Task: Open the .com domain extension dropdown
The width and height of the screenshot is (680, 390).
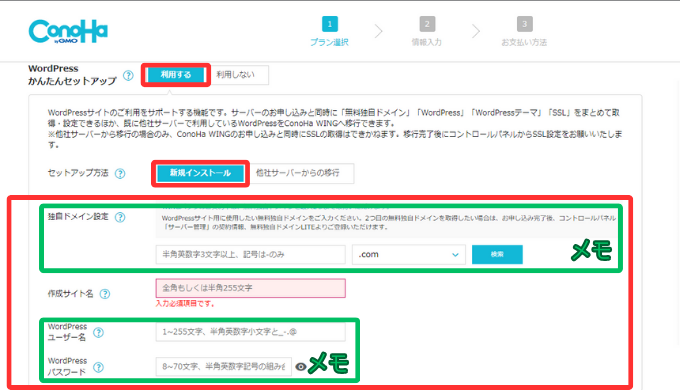Action: point(409,255)
